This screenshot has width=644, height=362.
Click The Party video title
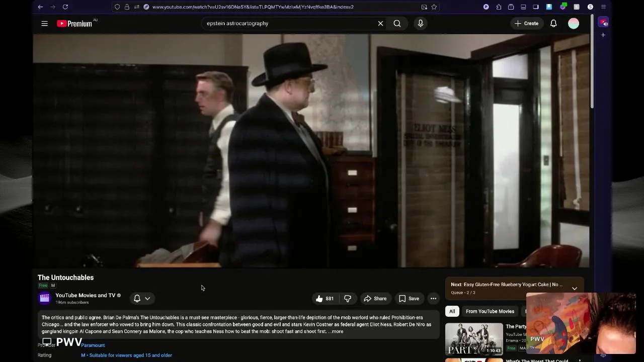[x=516, y=327]
